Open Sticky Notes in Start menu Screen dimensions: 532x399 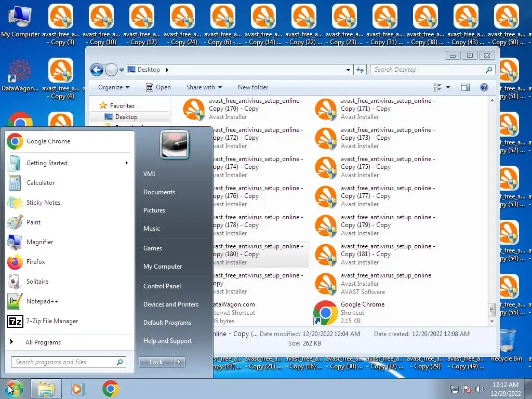[x=69, y=203]
